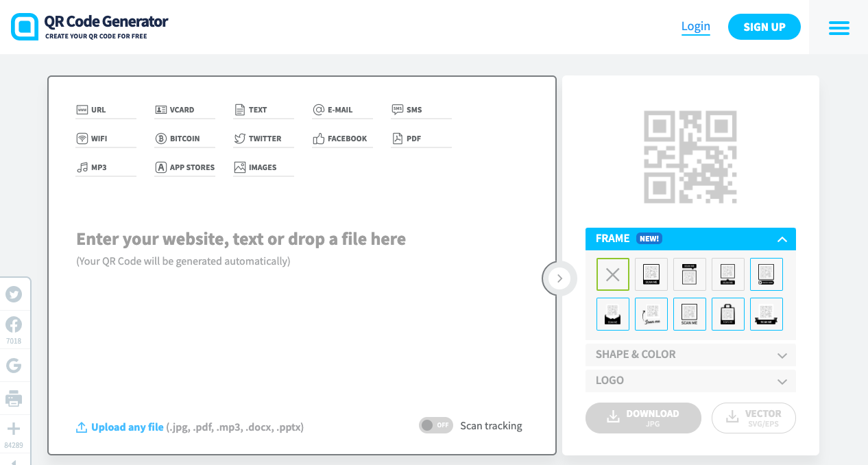Toggle the Scan tracking switch

436,425
